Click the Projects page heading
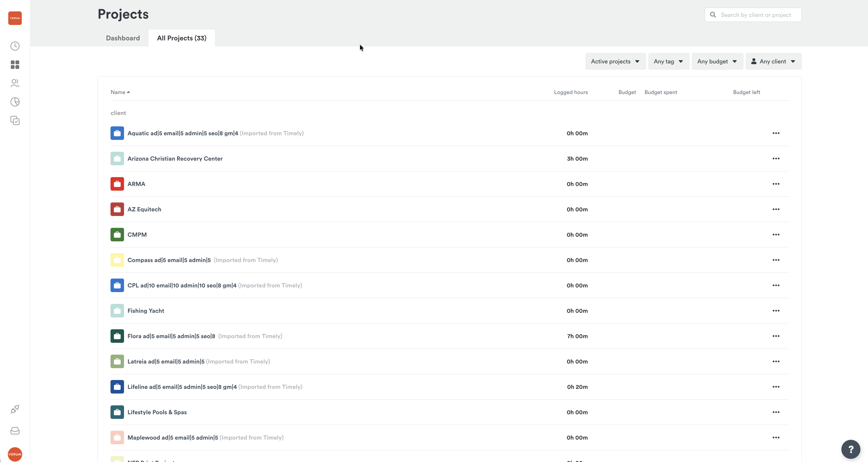 coord(123,14)
